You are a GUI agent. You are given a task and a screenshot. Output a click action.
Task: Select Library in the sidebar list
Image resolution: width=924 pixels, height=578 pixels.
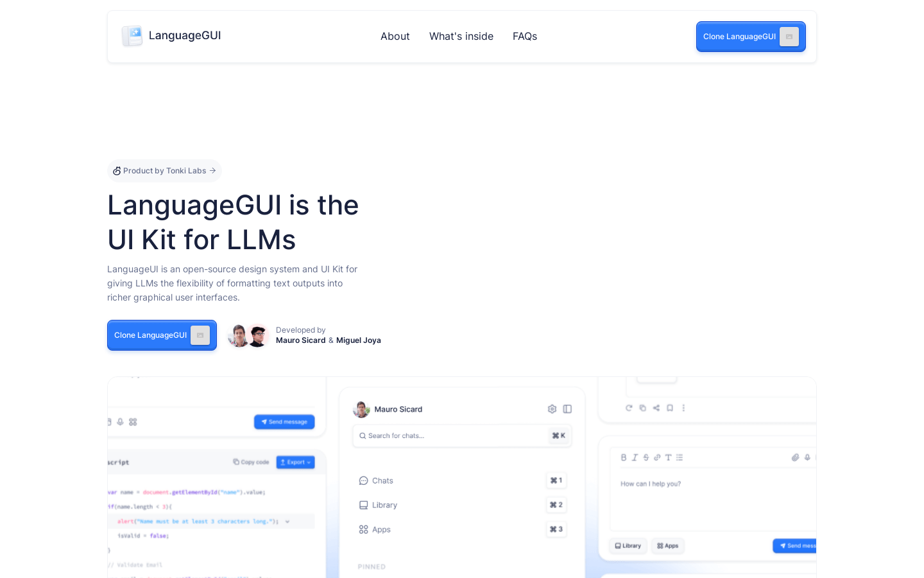(378, 505)
